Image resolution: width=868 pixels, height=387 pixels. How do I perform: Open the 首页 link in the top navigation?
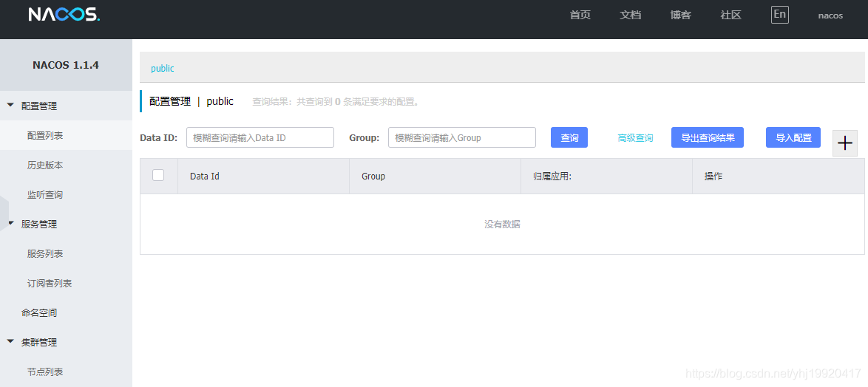(x=580, y=15)
